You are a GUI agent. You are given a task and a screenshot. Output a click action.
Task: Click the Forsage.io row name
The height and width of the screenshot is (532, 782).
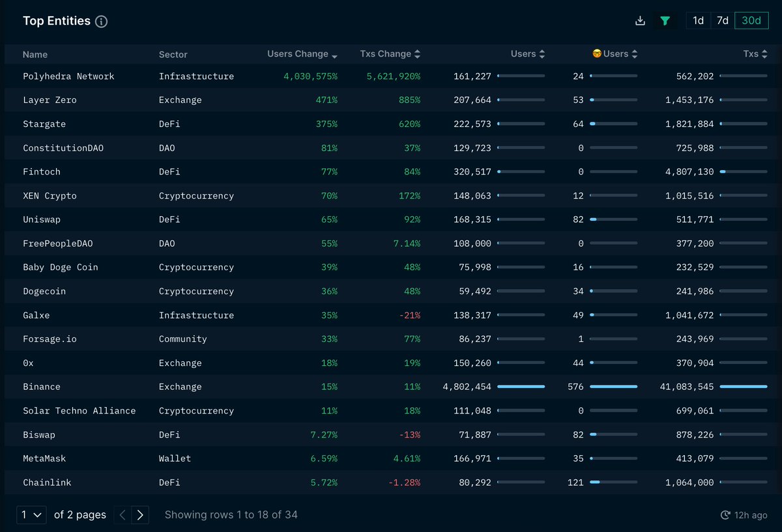click(50, 339)
